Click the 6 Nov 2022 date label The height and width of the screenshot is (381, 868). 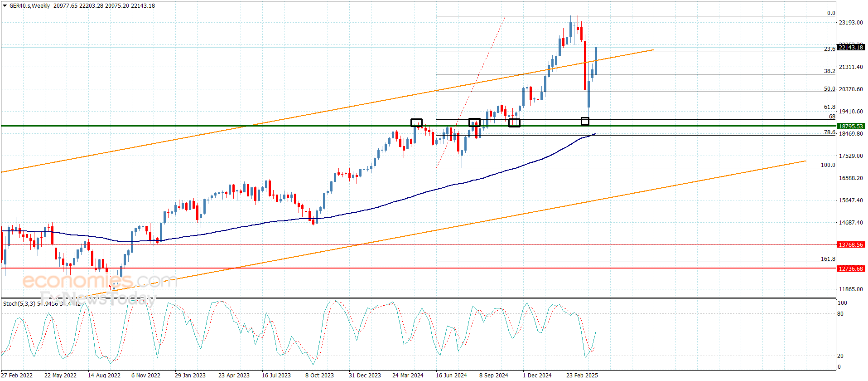pos(146,375)
